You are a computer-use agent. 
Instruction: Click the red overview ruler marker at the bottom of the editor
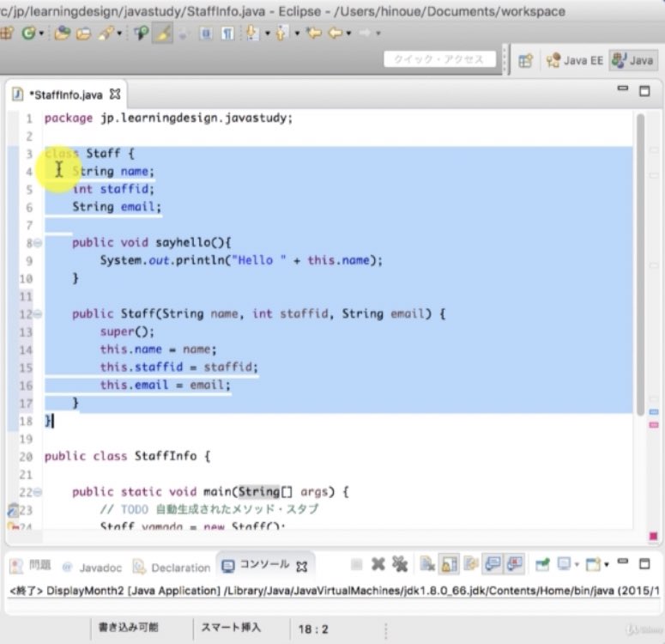(654, 536)
